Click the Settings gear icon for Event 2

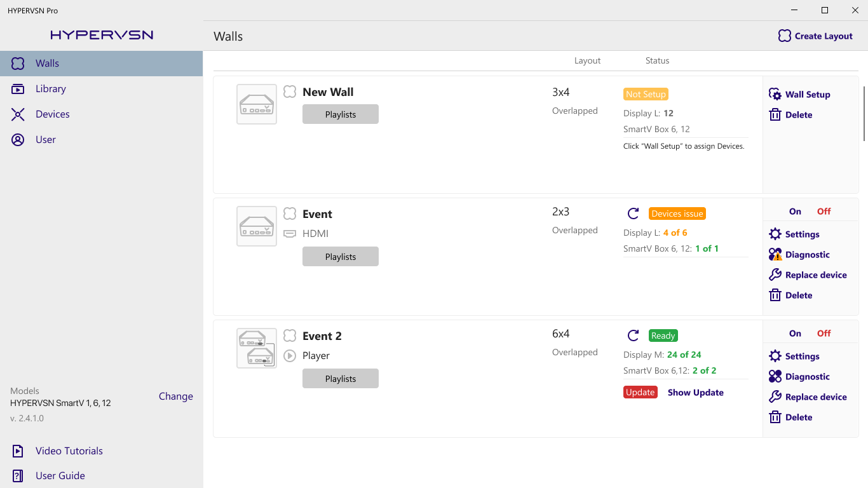pyautogui.click(x=775, y=356)
